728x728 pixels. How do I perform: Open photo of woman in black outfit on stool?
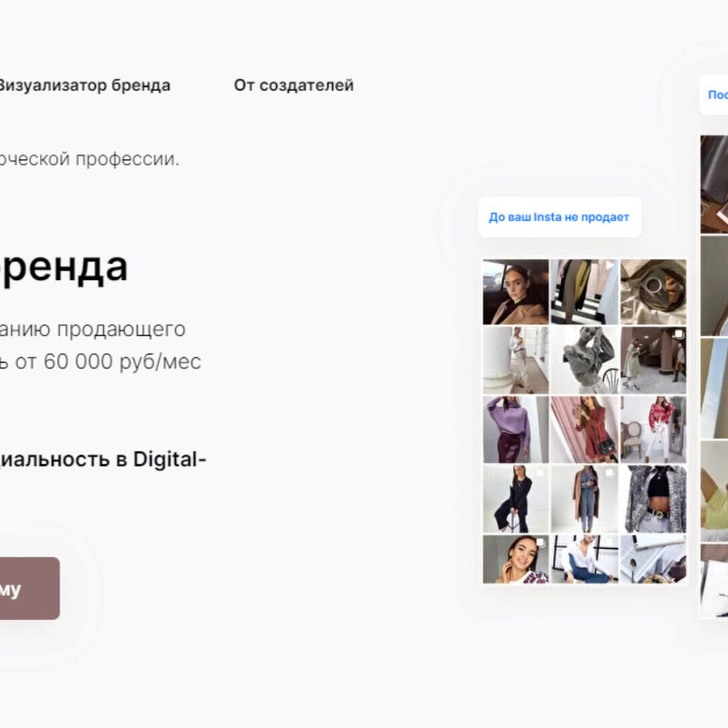[516, 499]
